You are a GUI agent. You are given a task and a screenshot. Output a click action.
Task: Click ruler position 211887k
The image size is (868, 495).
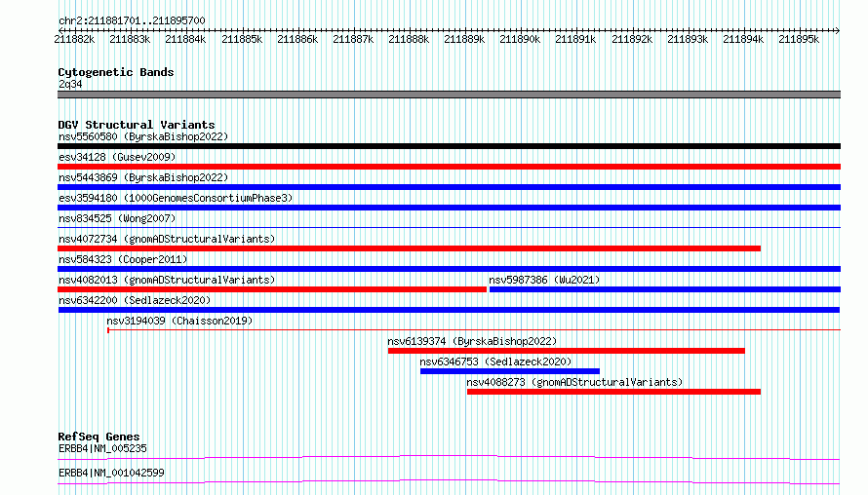[353, 39]
